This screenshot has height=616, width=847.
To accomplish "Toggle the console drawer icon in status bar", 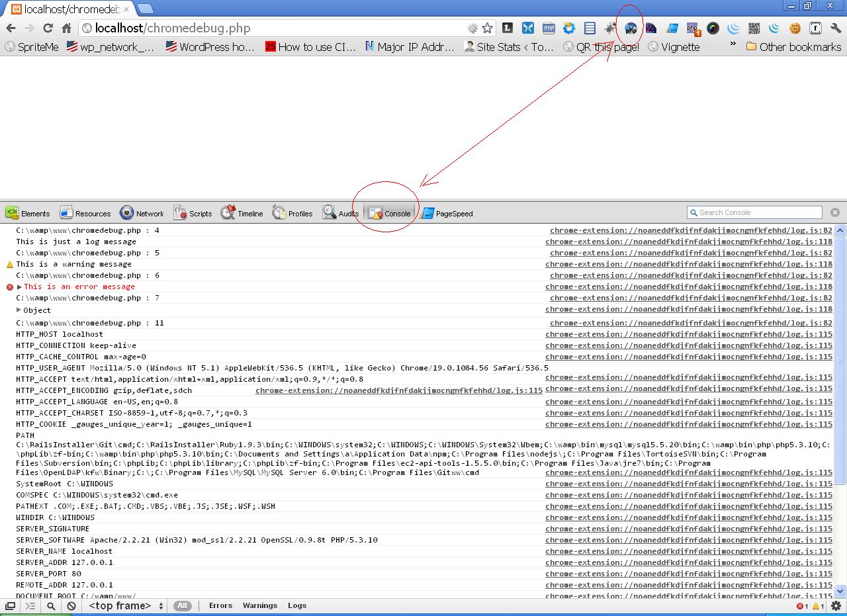I will 30,606.
